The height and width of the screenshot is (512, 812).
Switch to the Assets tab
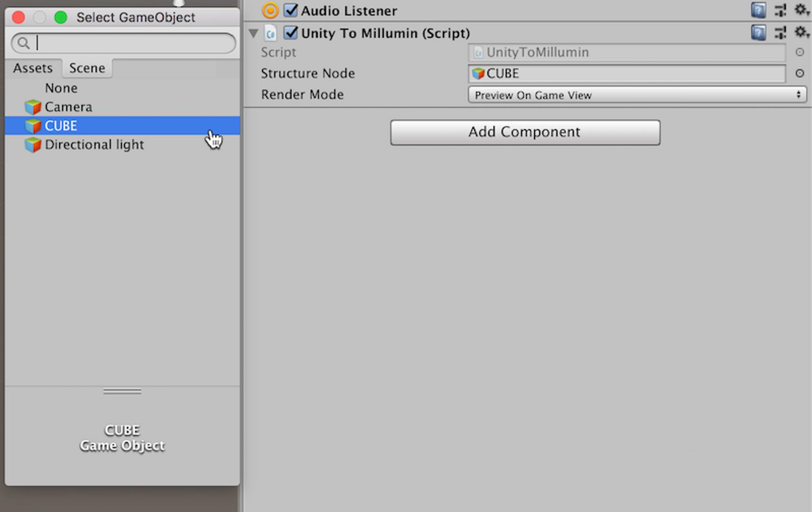tap(33, 68)
